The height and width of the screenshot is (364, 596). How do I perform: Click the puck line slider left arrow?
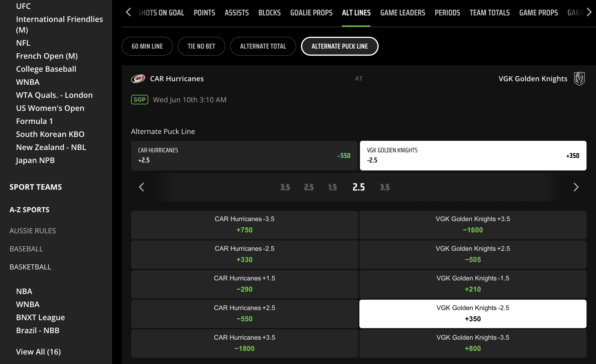142,187
